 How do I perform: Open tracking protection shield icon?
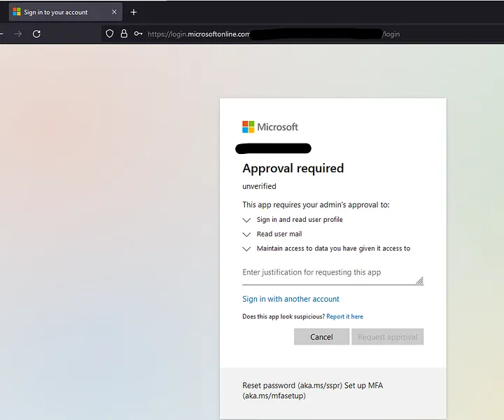tap(110, 34)
